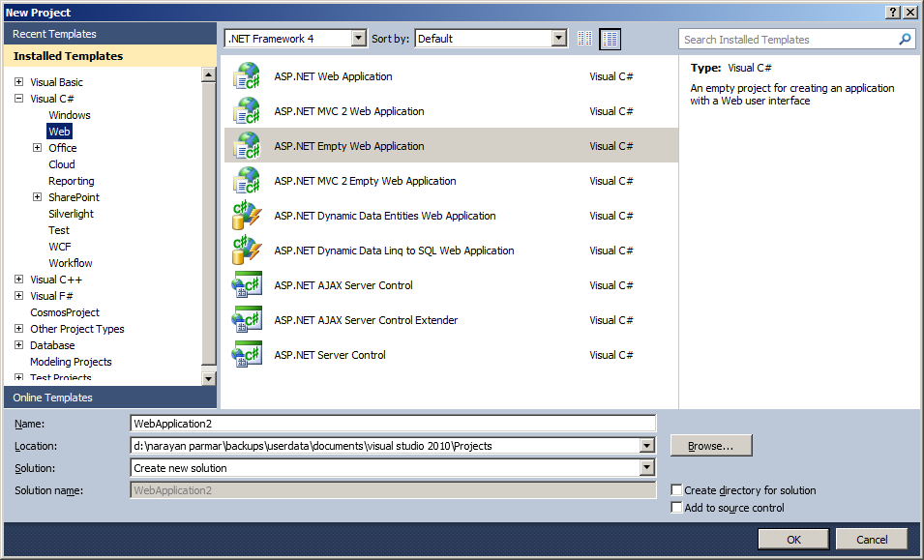Click the Name input field
This screenshot has width=924, height=560.
pos(393,424)
